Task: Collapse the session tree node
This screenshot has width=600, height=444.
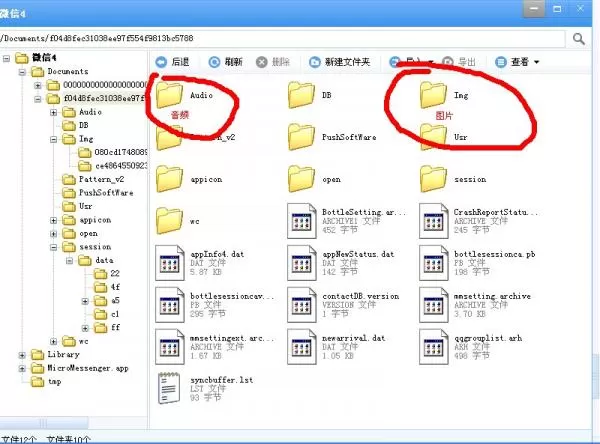Action: 54,248
